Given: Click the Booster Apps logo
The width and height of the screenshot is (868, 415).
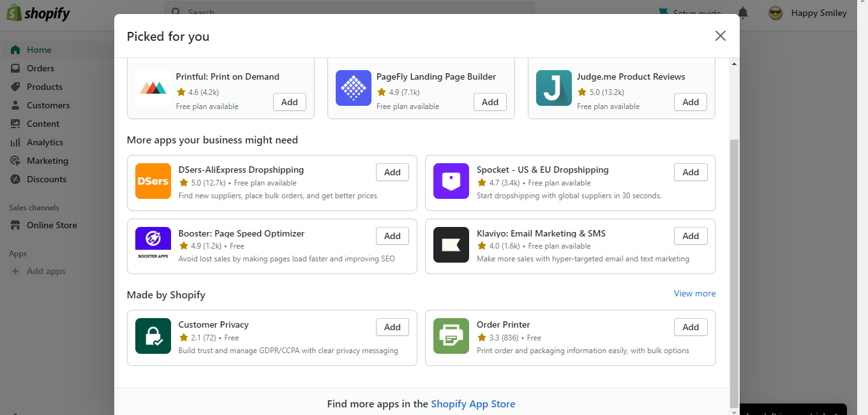Looking at the screenshot, I should 153,245.
